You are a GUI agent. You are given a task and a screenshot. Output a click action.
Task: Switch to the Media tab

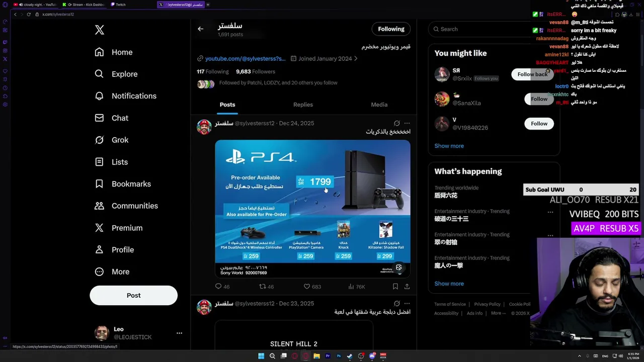tap(379, 105)
